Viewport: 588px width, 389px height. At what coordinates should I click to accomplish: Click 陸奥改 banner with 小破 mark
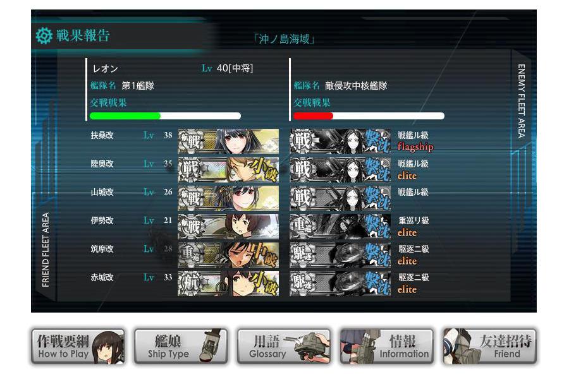(228, 170)
